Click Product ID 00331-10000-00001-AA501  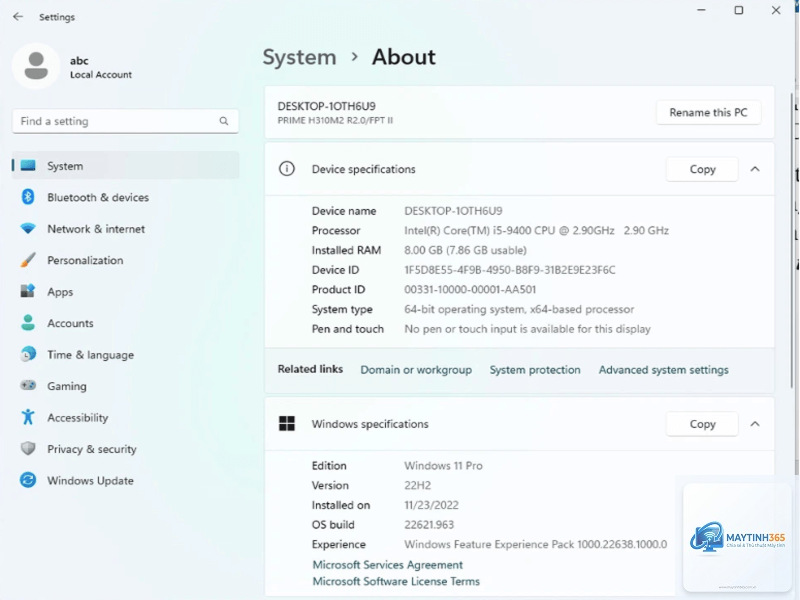click(x=470, y=289)
